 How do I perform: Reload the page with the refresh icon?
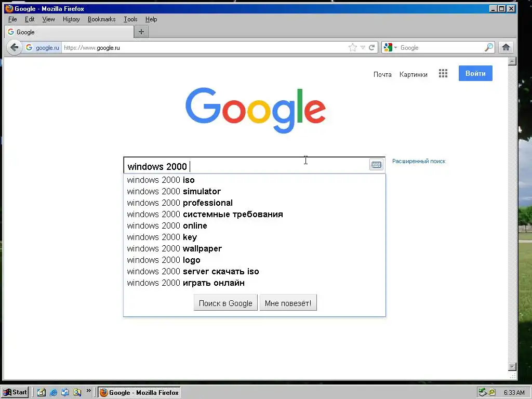[372, 47]
